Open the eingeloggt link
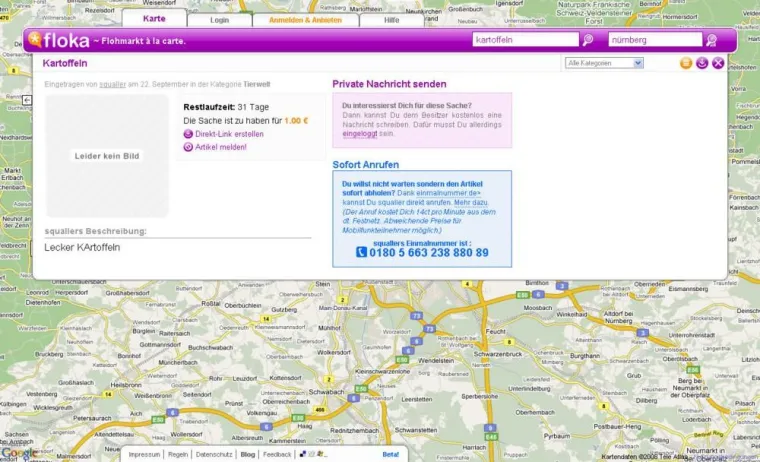The width and height of the screenshot is (760, 462). pos(360,134)
